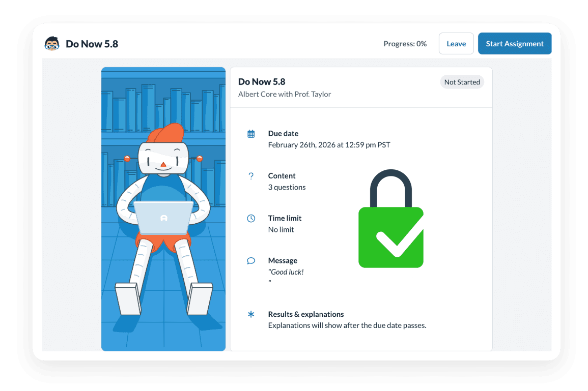Click the speech bubble icon by Message
The width and height of the screenshot is (588, 391).
(250, 260)
